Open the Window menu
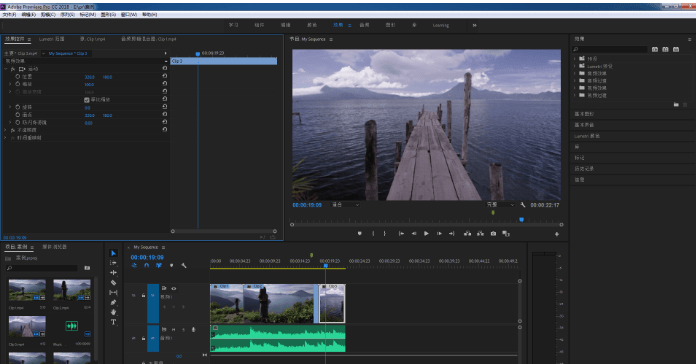Viewport: 696px width, 364px height. click(129, 15)
